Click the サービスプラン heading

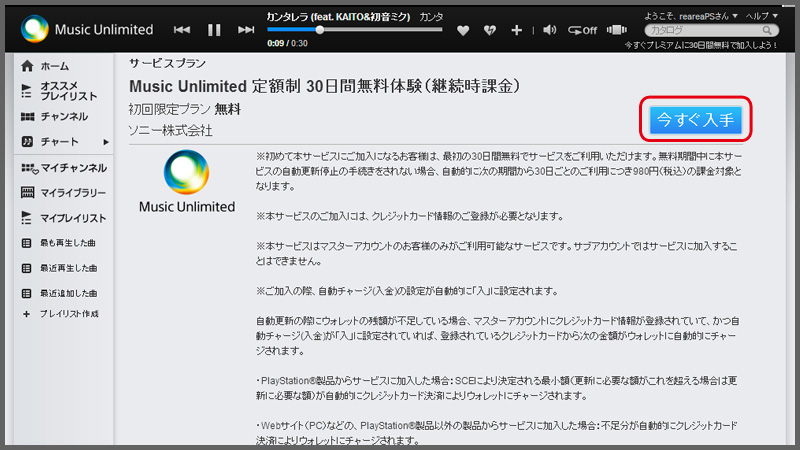(167, 63)
